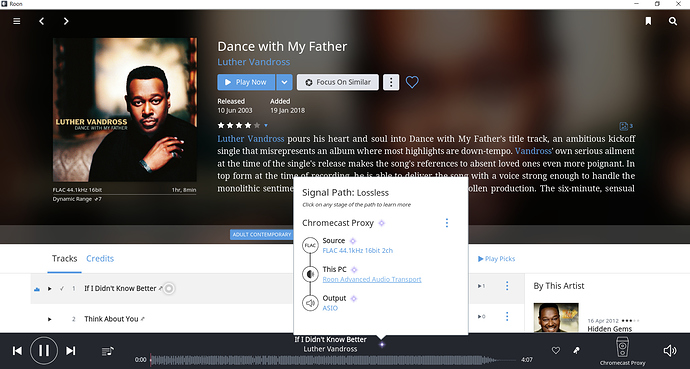Open the ASIO output link
This screenshot has width=690, height=369.
[x=330, y=308]
